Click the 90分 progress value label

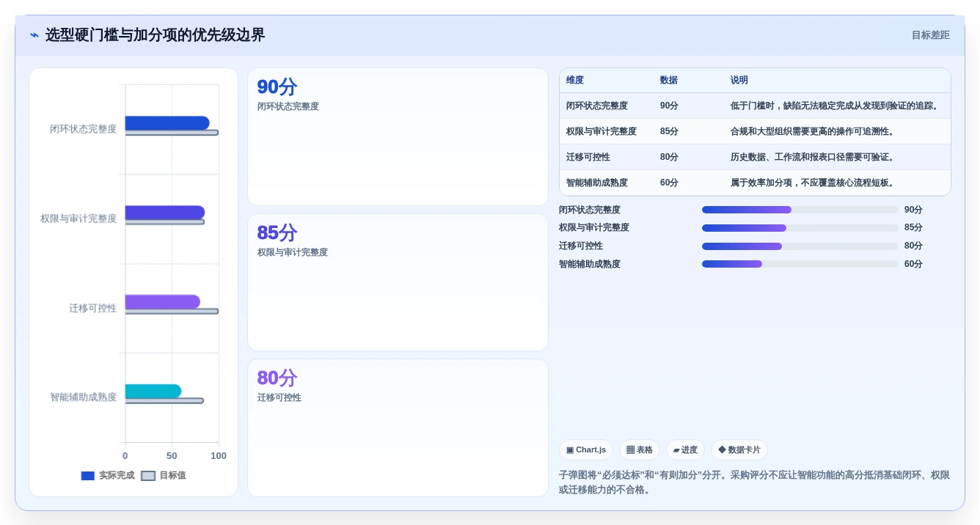913,210
